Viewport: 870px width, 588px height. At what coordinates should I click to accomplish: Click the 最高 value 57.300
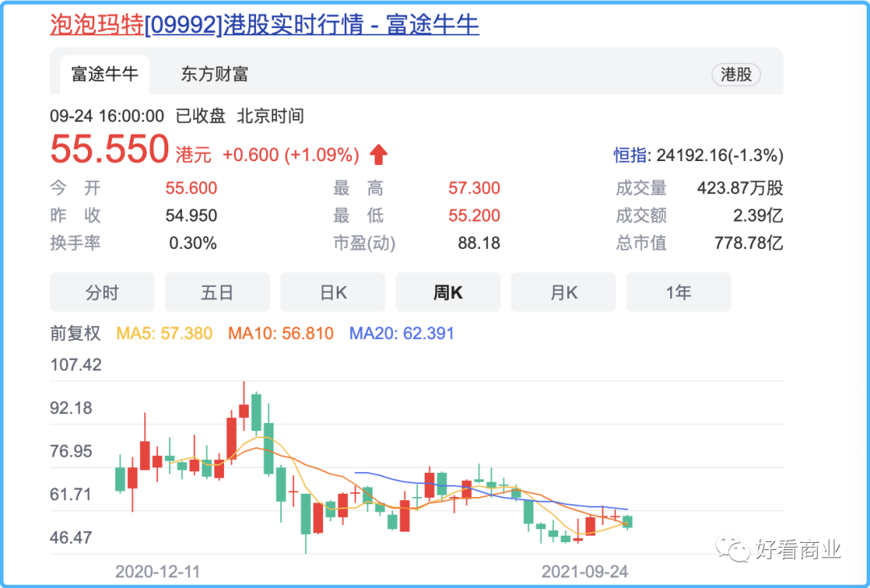coord(474,188)
